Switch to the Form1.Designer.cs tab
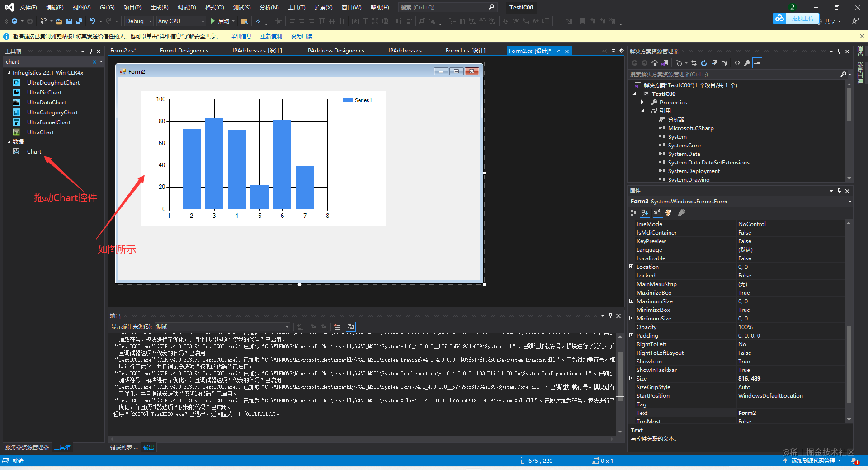Screen dimensions: 868x470 click(x=184, y=51)
